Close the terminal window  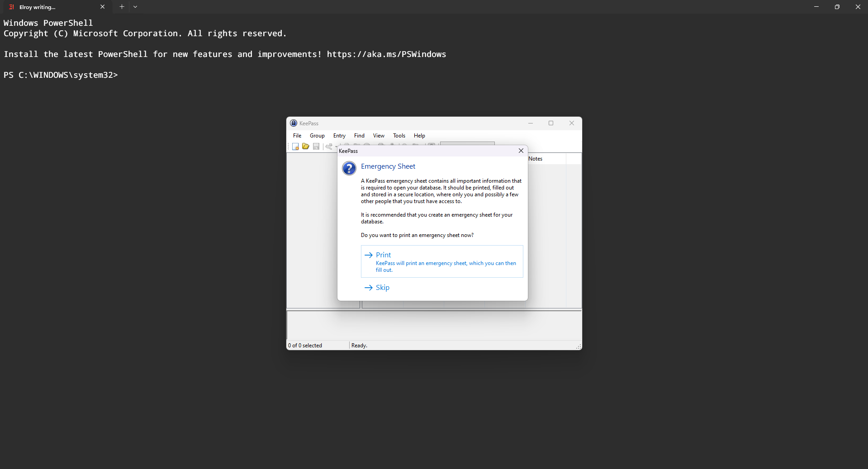(x=858, y=7)
